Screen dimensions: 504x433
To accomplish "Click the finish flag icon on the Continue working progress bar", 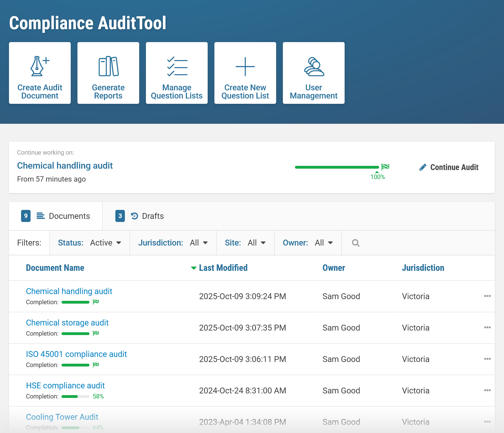I will coord(385,167).
